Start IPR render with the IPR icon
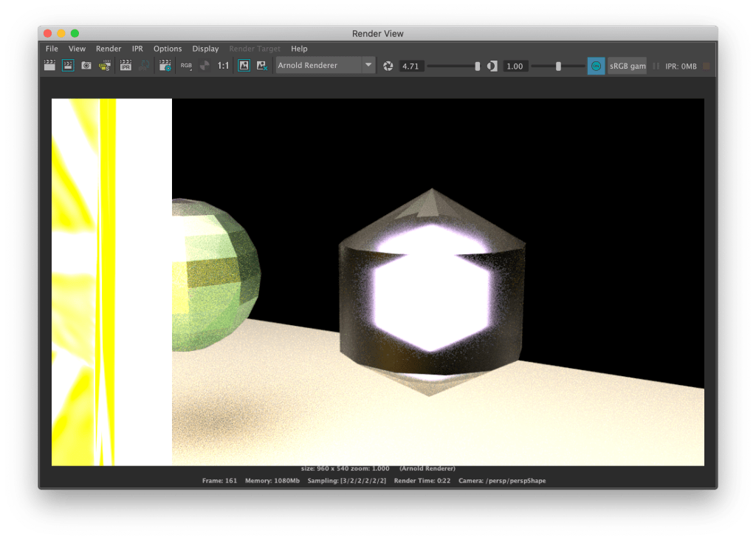This screenshot has height=540, width=756. click(x=126, y=66)
